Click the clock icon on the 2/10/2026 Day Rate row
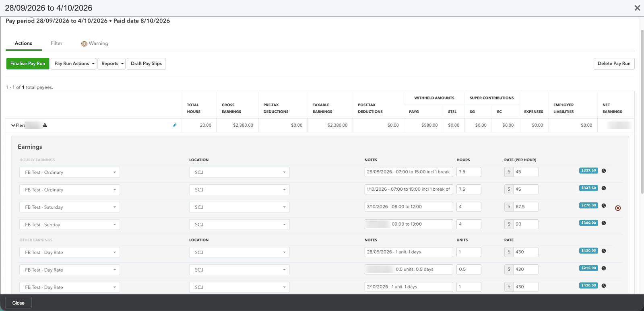 pyautogui.click(x=604, y=286)
